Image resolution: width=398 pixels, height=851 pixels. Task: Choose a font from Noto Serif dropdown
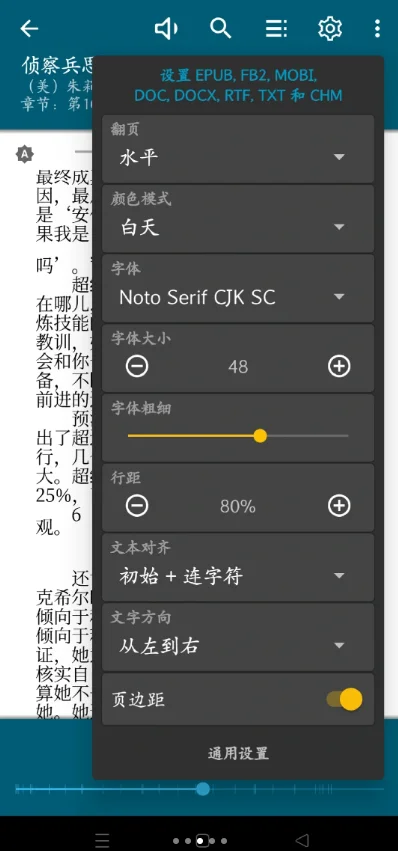[238, 288]
